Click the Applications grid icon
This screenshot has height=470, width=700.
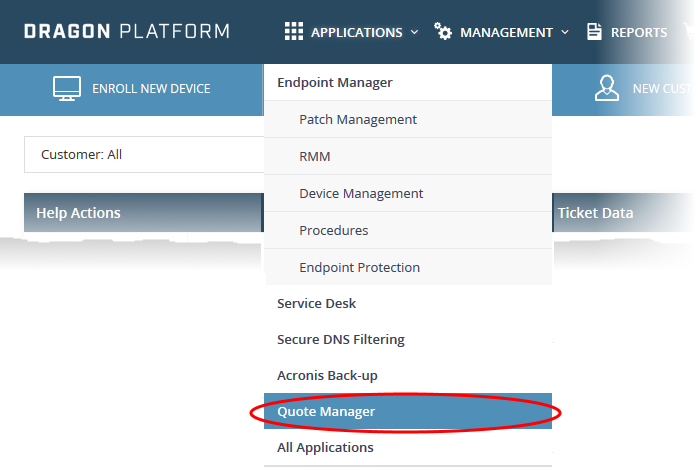point(294,32)
